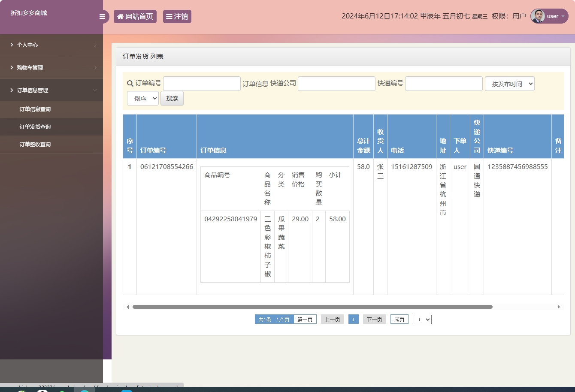Click the 订单编号 input field

(202, 84)
